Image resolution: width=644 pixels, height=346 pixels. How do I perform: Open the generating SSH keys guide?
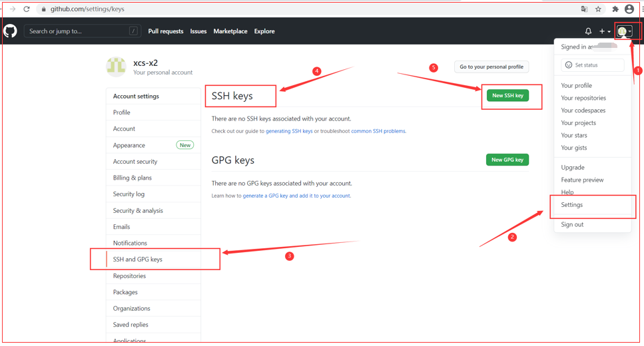[289, 131]
